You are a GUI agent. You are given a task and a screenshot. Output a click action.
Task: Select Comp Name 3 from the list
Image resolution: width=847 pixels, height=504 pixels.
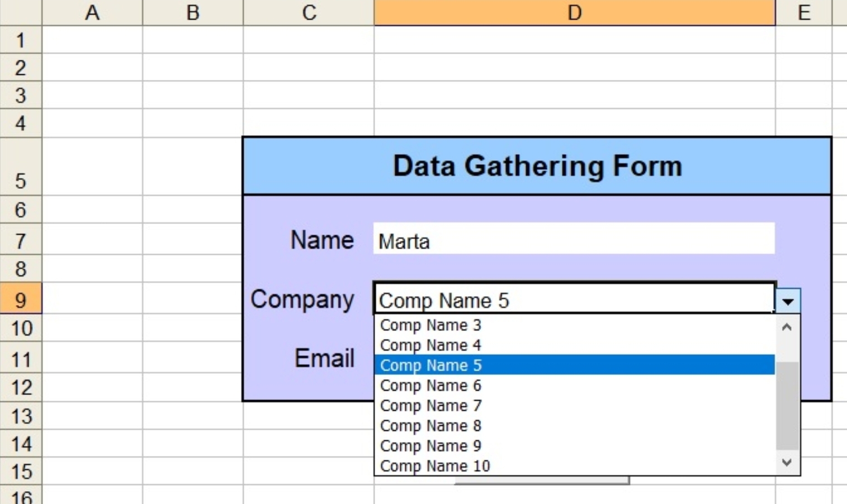tap(430, 325)
